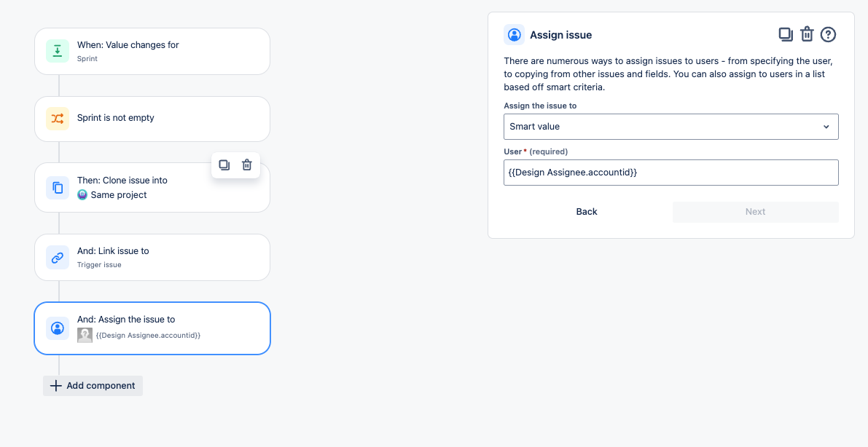Click the Back button
Viewport: 868px width, 447px height.
pyautogui.click(x=587, y=212)
